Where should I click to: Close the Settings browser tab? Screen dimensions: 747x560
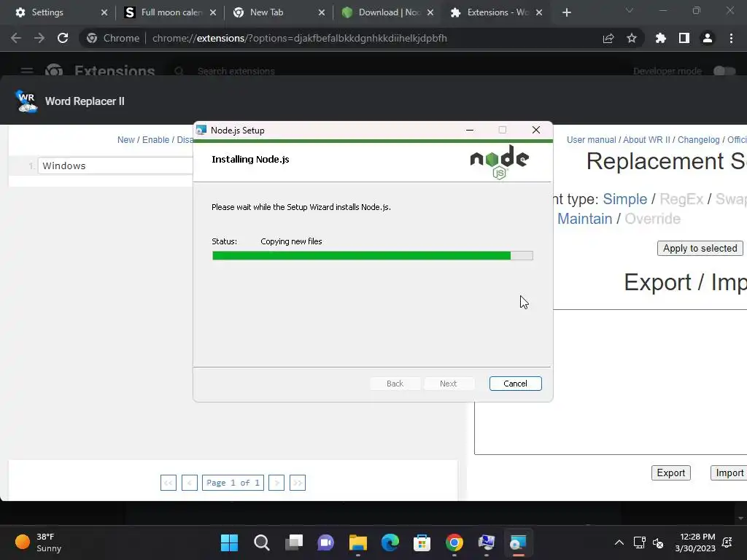pos(104,12)
